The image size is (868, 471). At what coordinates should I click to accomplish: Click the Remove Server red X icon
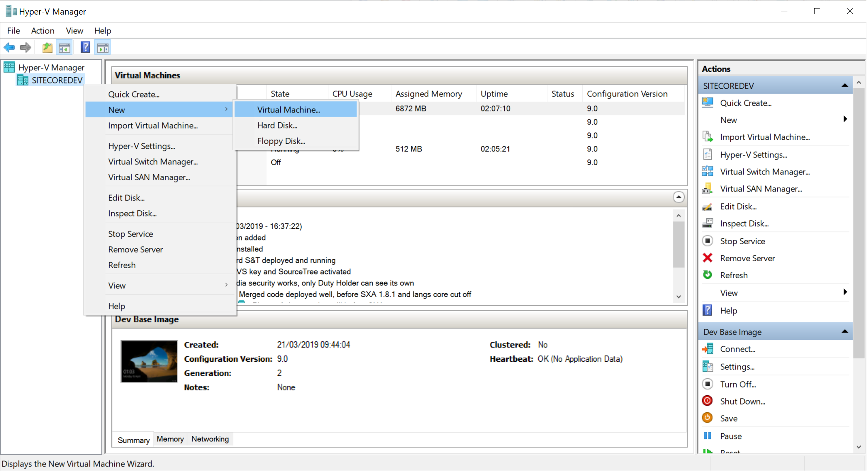pos(708,258)
